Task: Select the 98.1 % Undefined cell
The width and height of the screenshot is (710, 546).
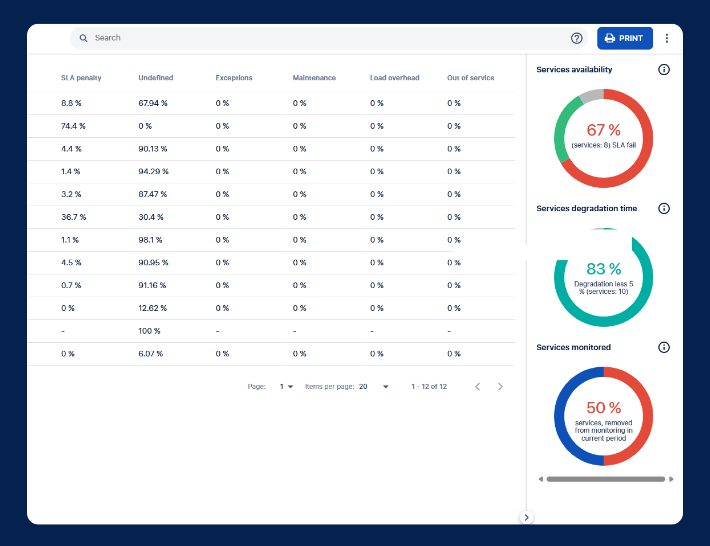Action: tap(150, 239)
